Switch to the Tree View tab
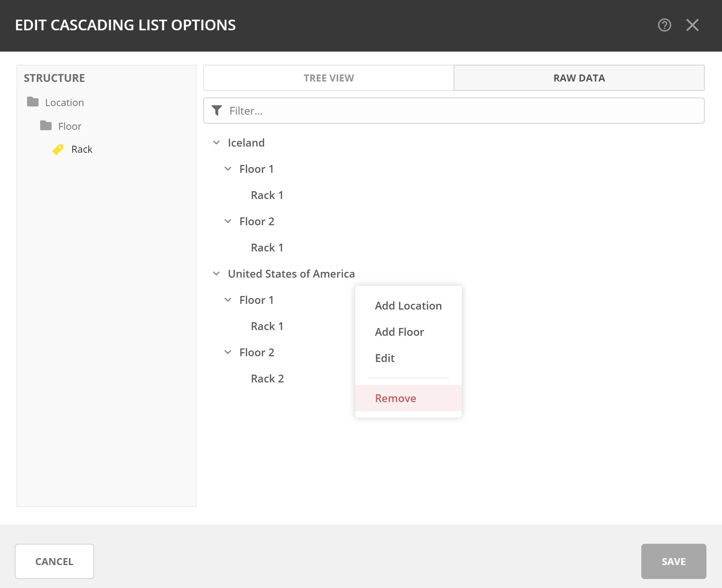 pyautogui.click(x=328, y=78)
